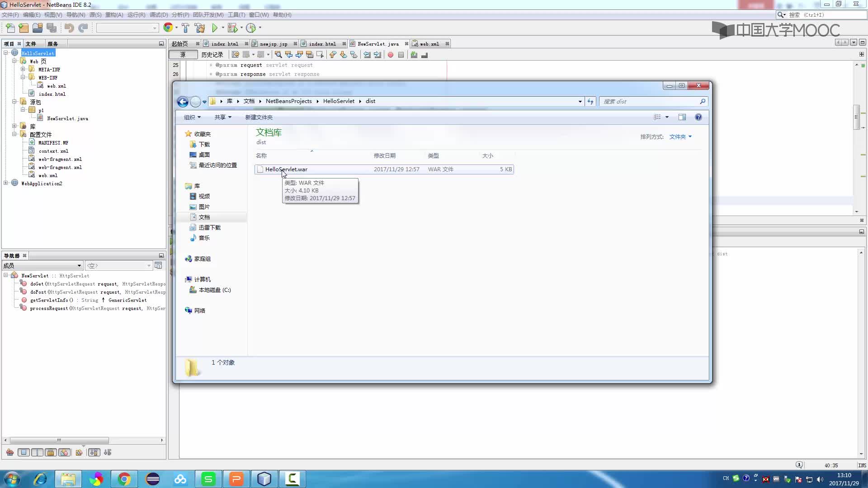Open the 成员 Members dropdown in Navigator

tap(42, 266)
